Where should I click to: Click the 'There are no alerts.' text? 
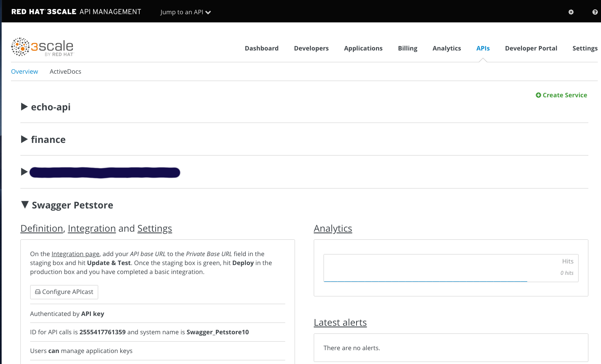pos(352,348)
